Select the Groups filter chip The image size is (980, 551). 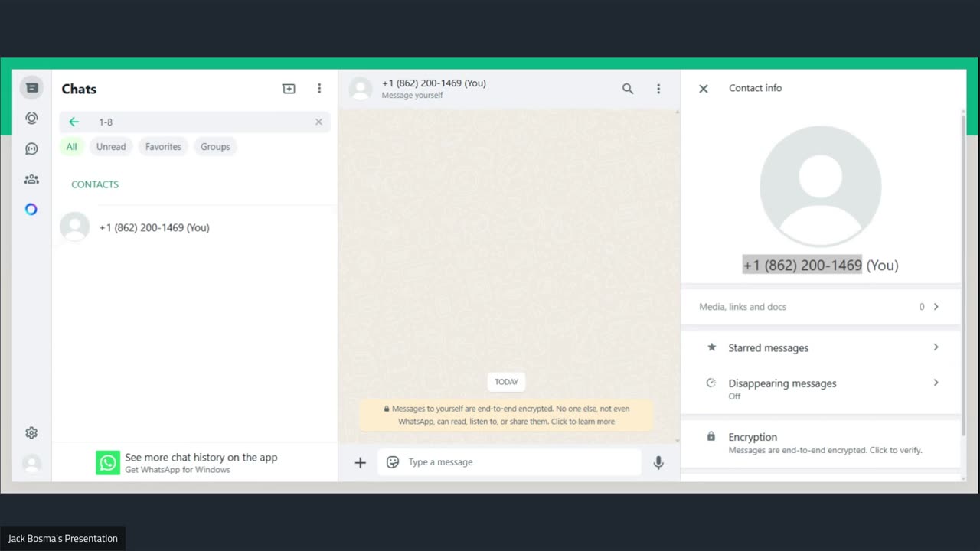(215, 147)
